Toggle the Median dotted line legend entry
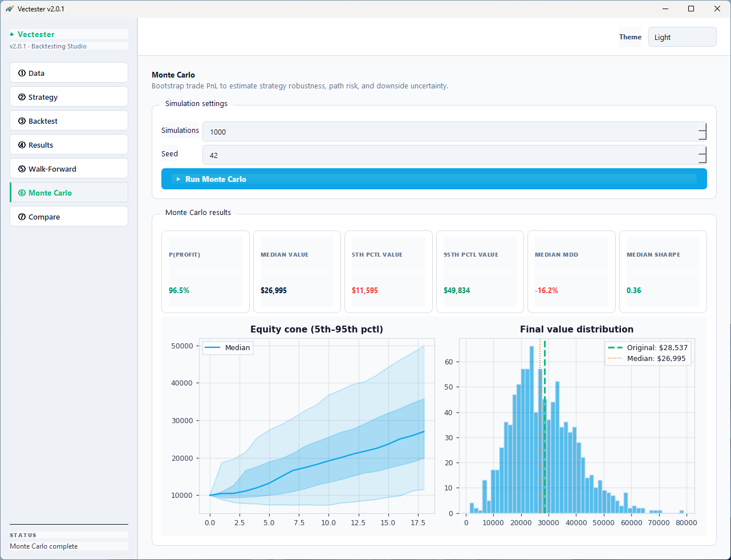This screenshot has width=731, height=560. point(648,358)
